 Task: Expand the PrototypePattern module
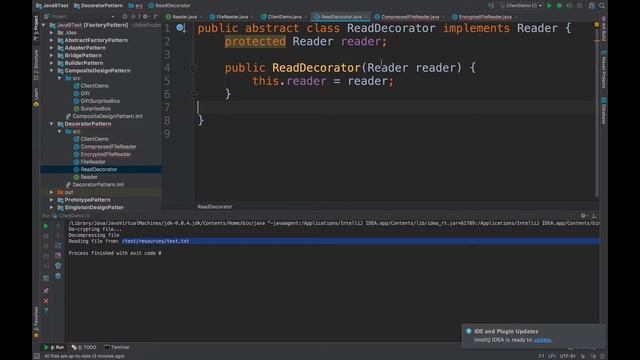[51, 200]
